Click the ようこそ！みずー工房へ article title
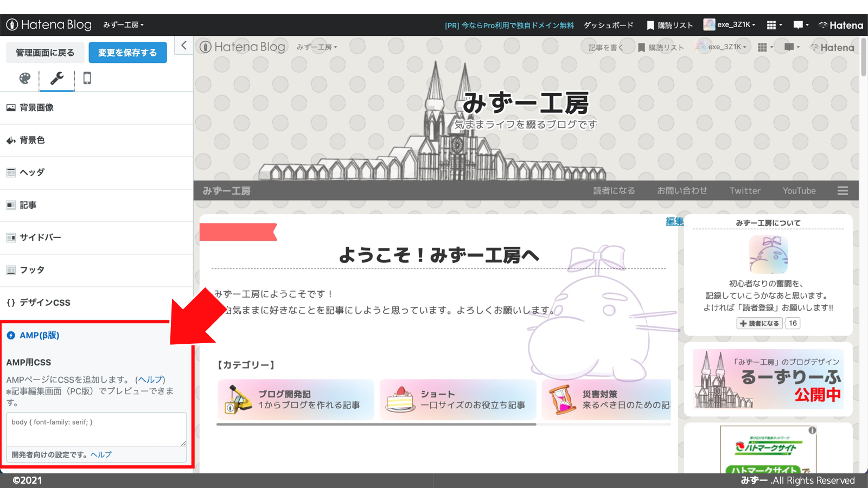868x488 pixels. [439, 255]
